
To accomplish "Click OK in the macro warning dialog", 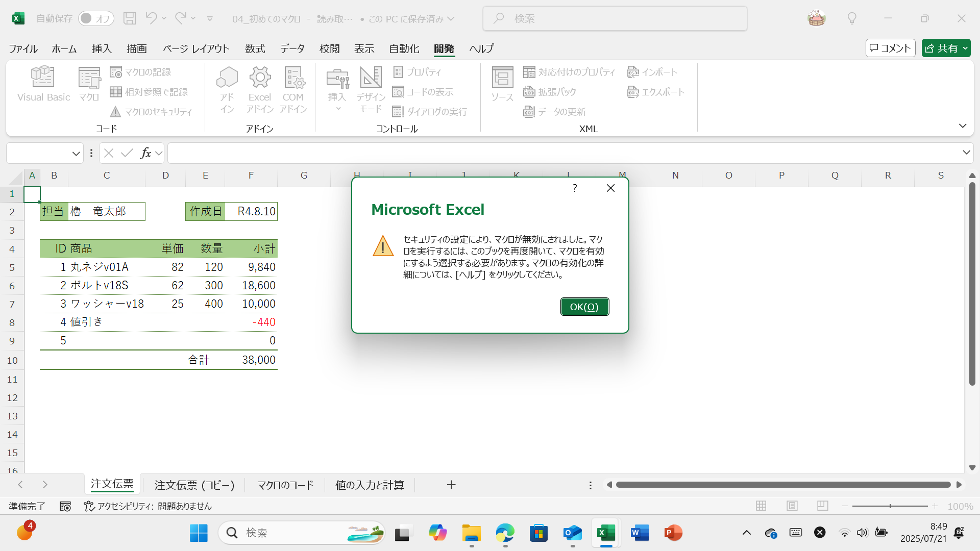I will 584,307.
